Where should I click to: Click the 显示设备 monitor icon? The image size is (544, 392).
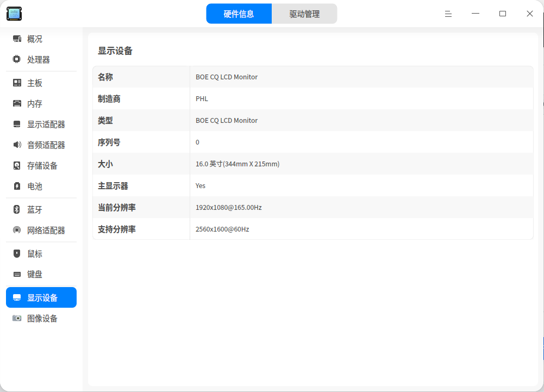click(17, 297)
